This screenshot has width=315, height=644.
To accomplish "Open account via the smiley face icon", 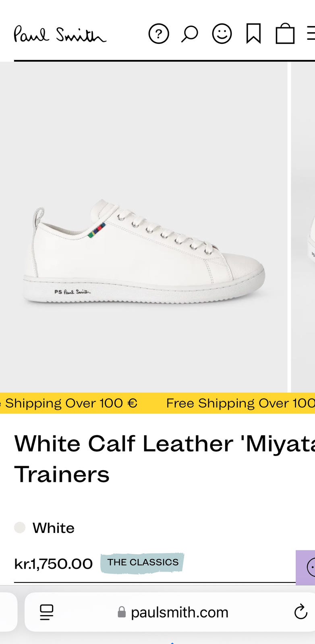I will pyautogui.click(x=222, y=34).
